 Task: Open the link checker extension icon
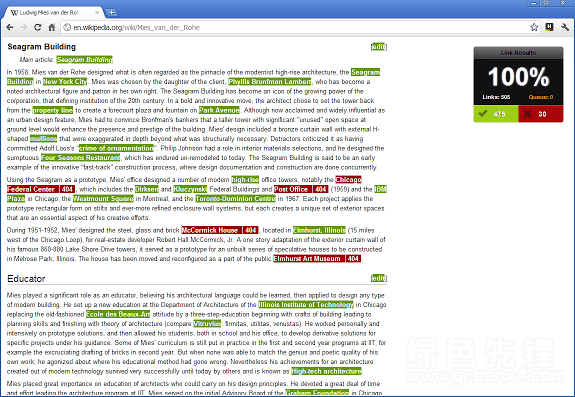pyautogui.click(x=549, y=27)
